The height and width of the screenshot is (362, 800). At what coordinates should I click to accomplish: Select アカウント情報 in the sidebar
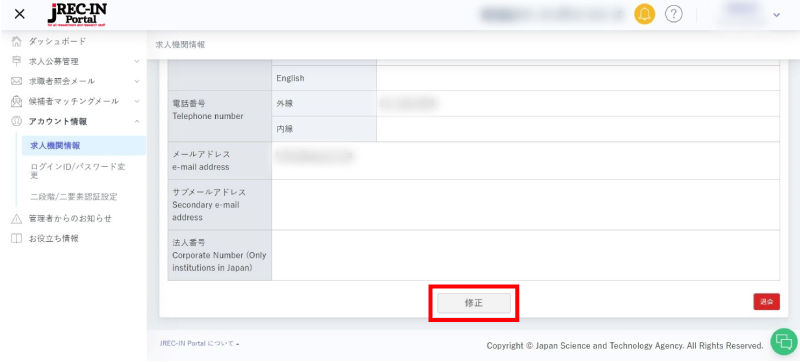[x=58, y=121]
